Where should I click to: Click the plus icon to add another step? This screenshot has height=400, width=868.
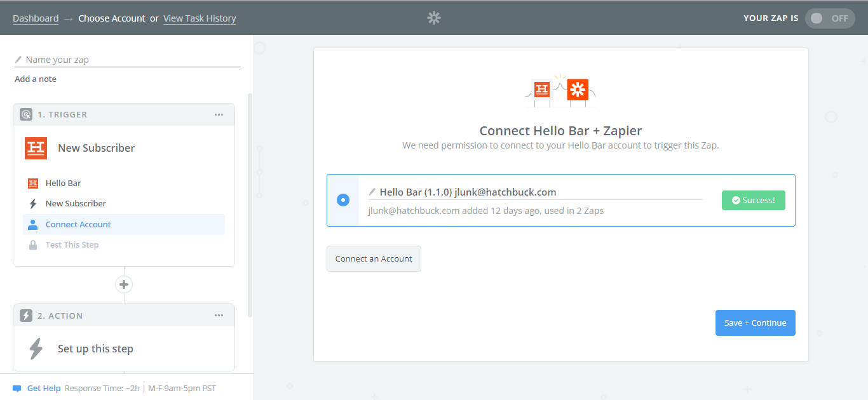pos(124,284)
